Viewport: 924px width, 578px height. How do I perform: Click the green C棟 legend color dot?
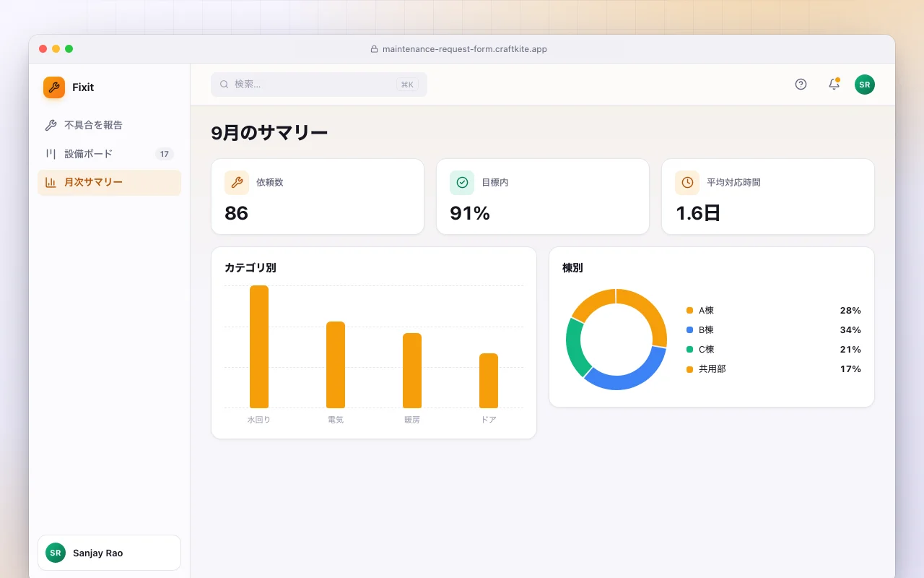(689, 350)
